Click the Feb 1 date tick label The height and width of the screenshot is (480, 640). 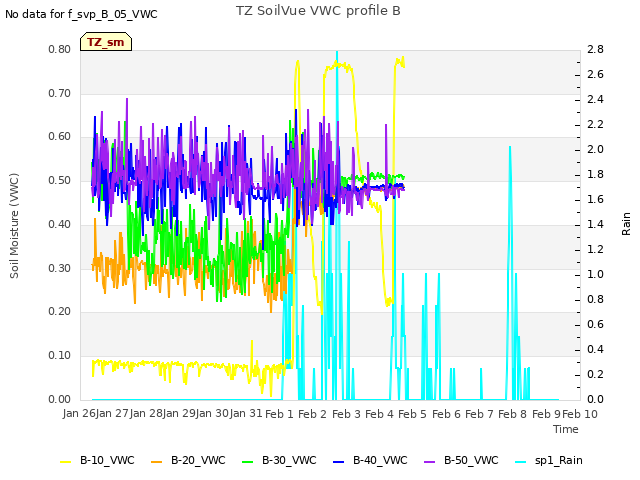(x=280, y=414)
